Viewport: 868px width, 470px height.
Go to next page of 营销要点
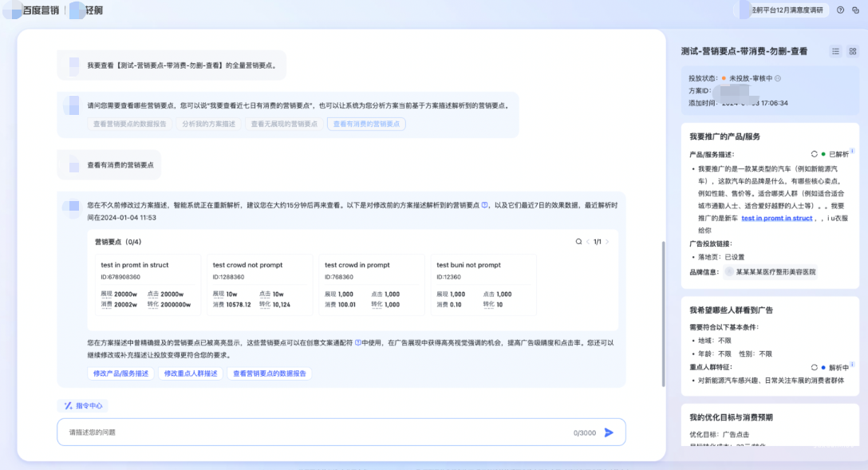[607, 242]
